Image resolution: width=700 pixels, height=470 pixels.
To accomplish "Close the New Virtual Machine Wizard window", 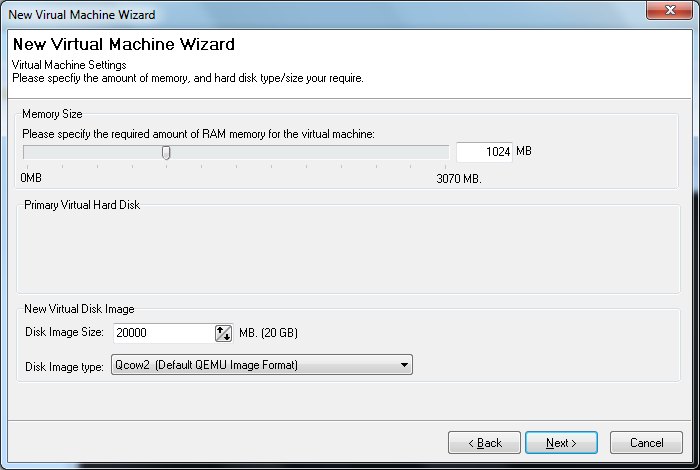I will (x=669, y=10).
